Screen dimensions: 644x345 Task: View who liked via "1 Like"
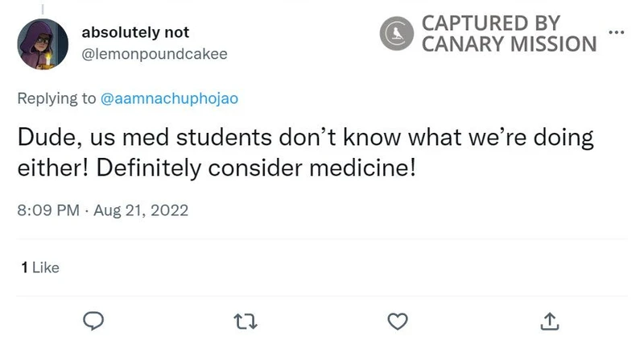pyautogui.click(x=40, y=267)
